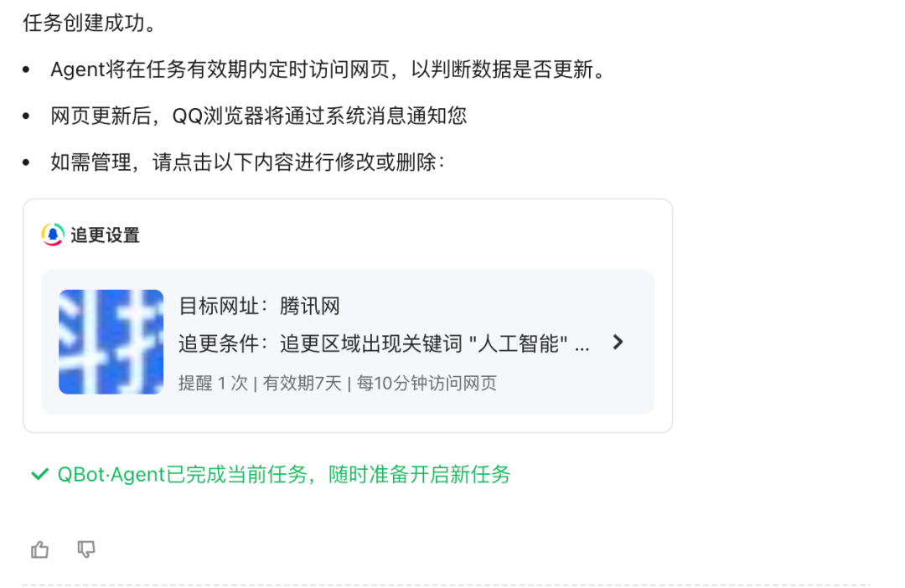Screen dimensions: 905x588
Task: Click the bullet about Agent定时访问网页
Action: point(327,69)
